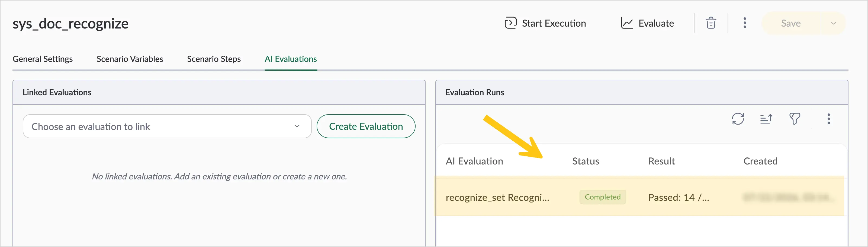The image size is (868, 247).
Task: Go to the Scenario Steps tab
Action: tap(214, 59)
